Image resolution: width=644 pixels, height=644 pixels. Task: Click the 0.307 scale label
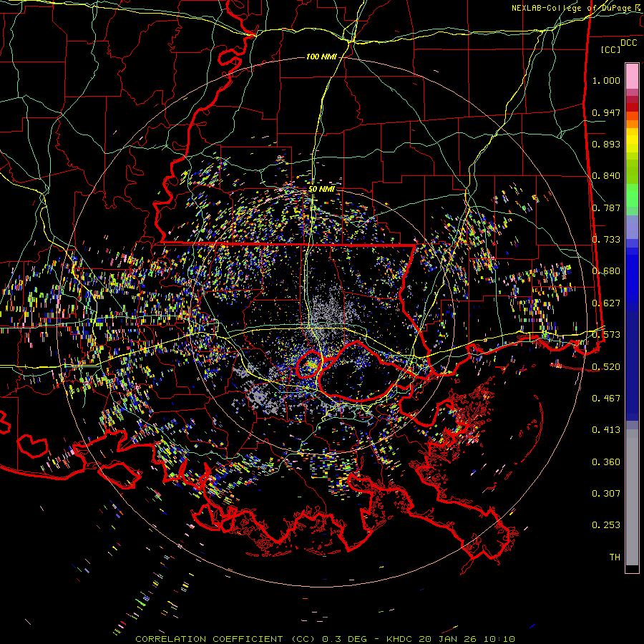click(606, 494)
